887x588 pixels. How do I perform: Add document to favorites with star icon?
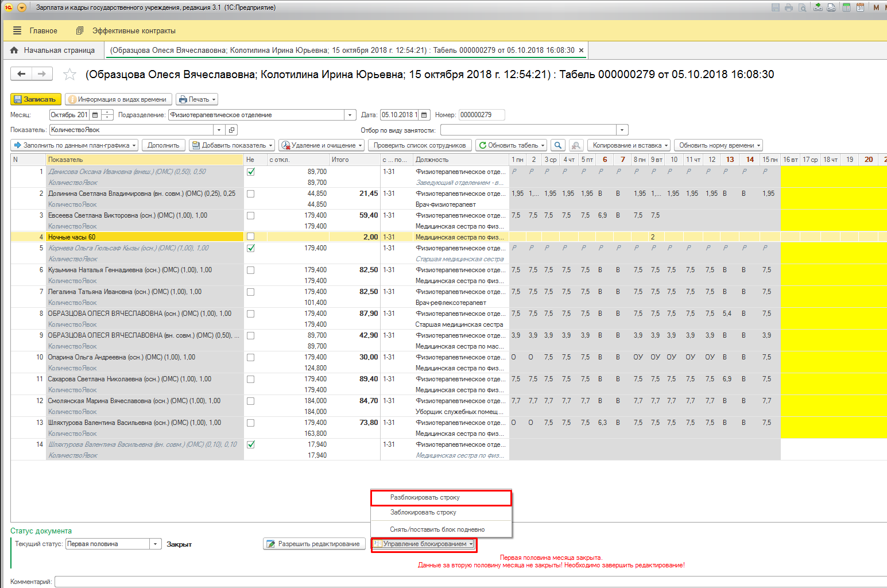[69, 74]
